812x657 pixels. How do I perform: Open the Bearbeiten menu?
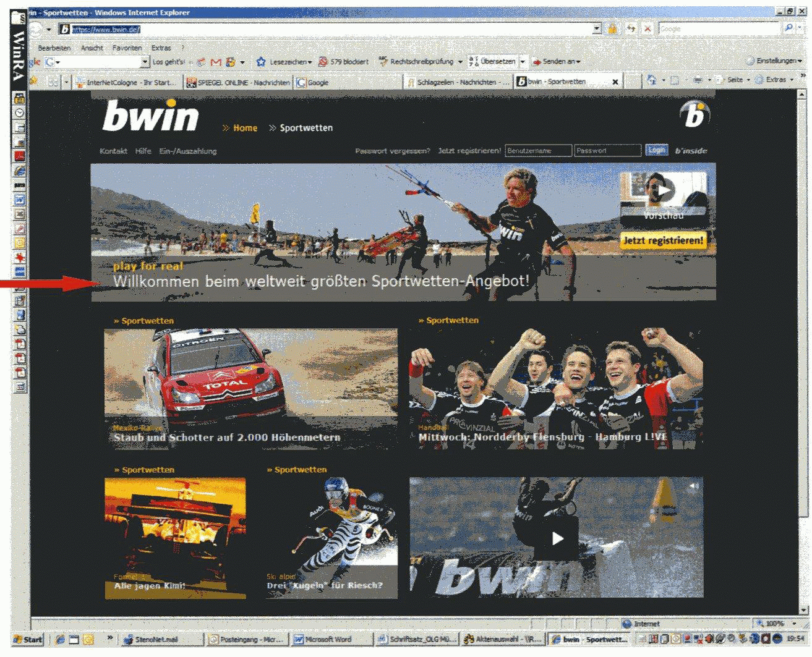[x=54, y=48]
